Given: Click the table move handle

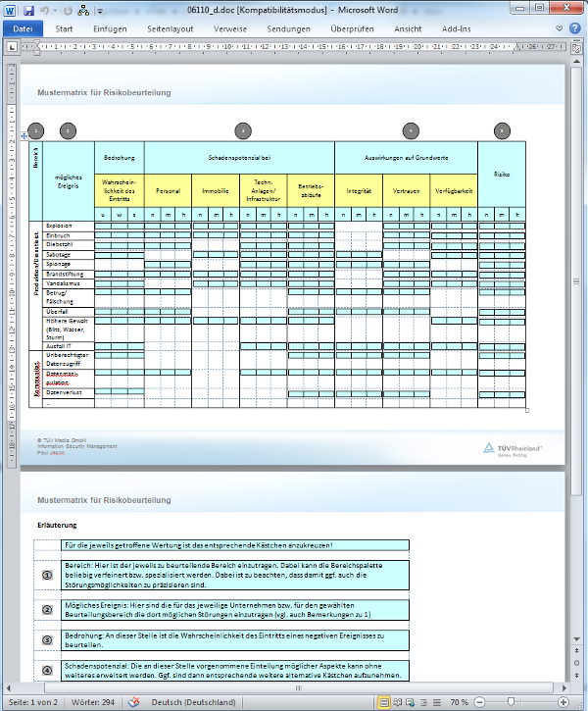Looking at the screenshot, I should pyautogui.click(x=24, y=136).
